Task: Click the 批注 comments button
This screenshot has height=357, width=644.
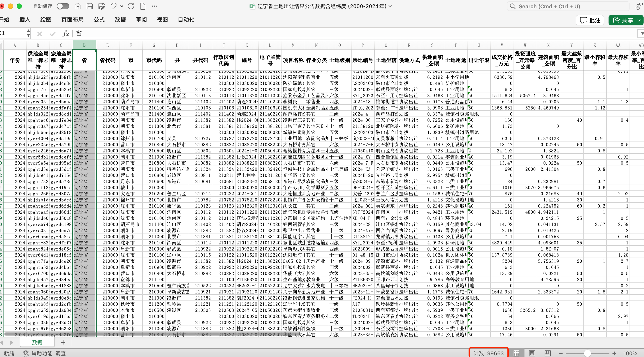Action: click(590, 20)
